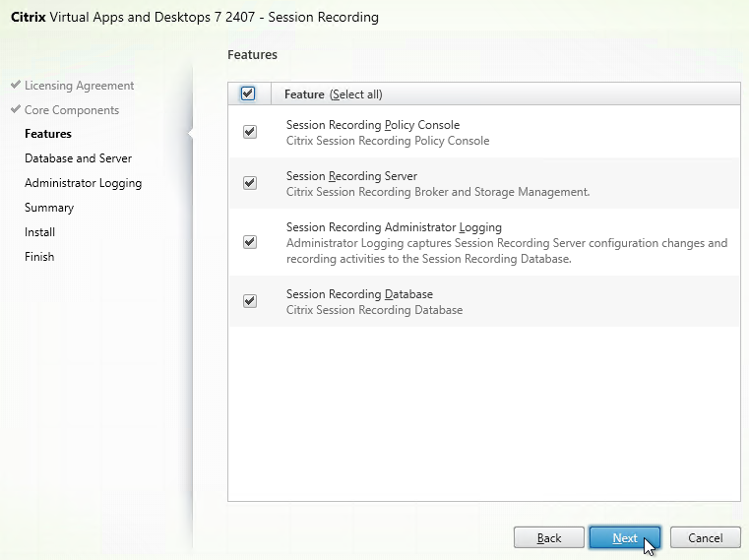Click Session Recording Administrator Logging title
The width and height of the screenshot is (749, 560).
[394, 227]
